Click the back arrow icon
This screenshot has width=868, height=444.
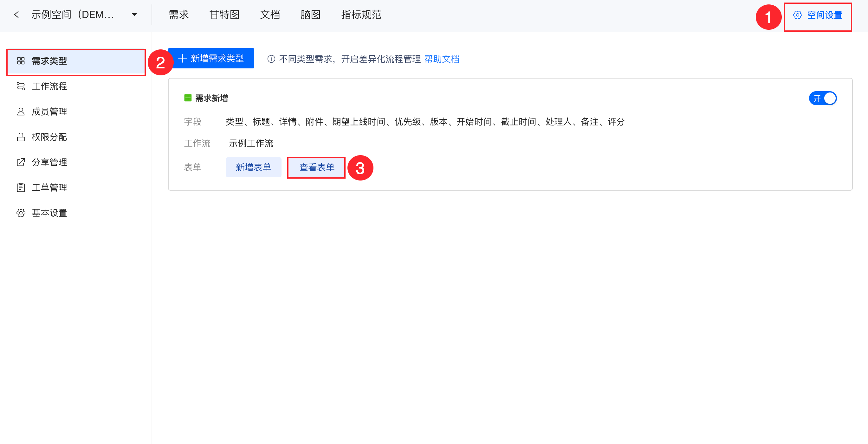coord(16,15)
